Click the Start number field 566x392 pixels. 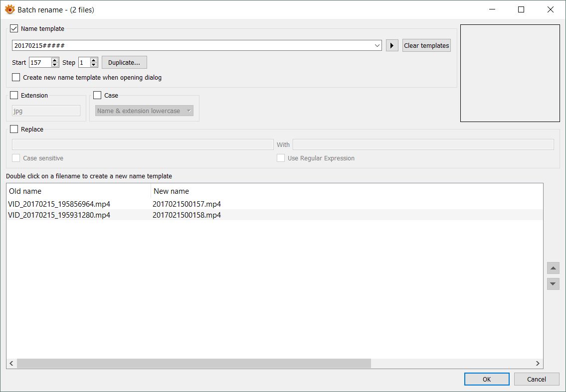click(40, 62)
